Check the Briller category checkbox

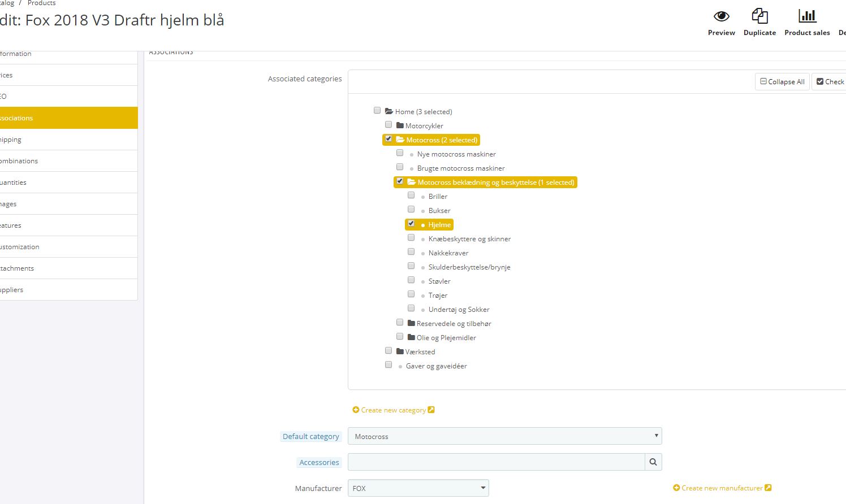pyautogui.click(x=411, y=195)
